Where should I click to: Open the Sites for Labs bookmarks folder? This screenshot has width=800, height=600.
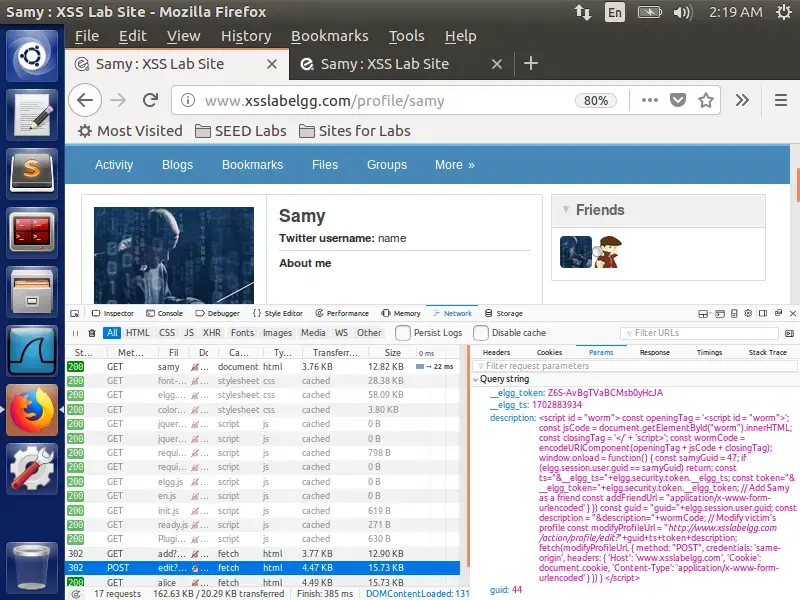pyautogui.click(x=355, y=131)
